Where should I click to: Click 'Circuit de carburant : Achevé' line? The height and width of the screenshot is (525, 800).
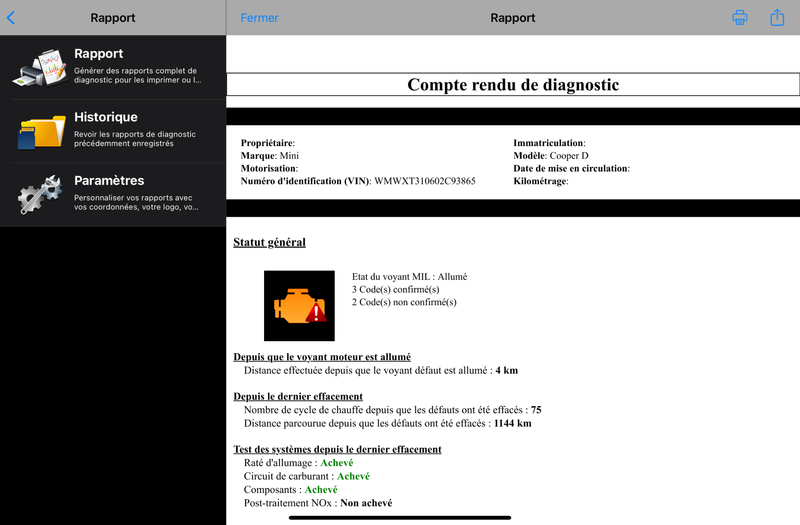307,476
